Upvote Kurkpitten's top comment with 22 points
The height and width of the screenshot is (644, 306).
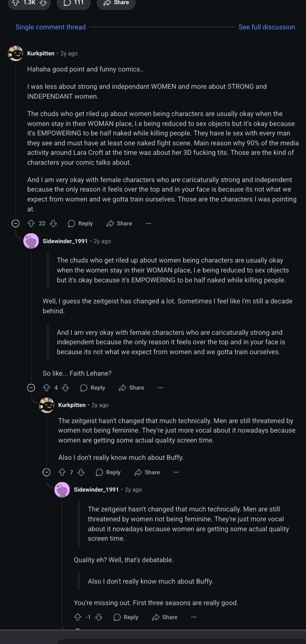pyautogui.click(x=31, y=223)
